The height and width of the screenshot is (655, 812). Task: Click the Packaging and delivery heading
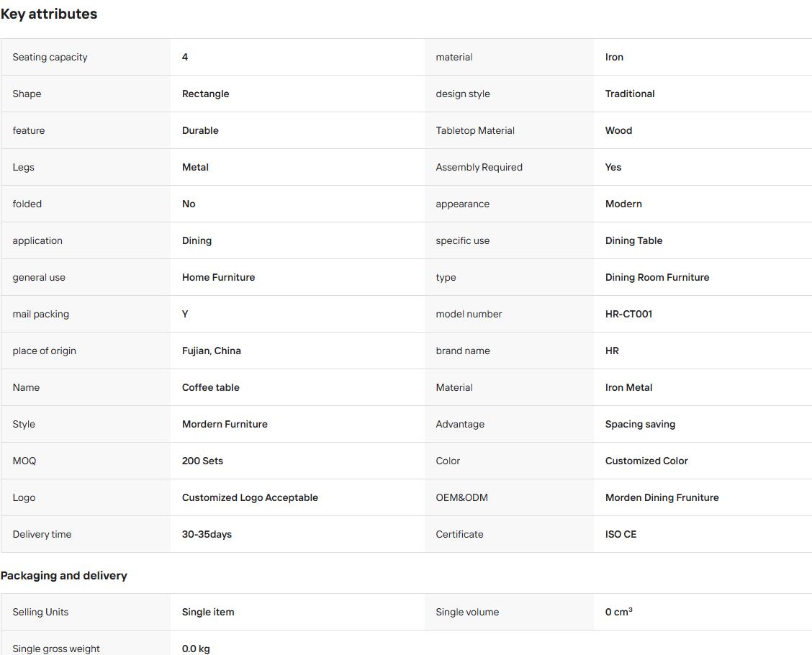pos(63,576)
